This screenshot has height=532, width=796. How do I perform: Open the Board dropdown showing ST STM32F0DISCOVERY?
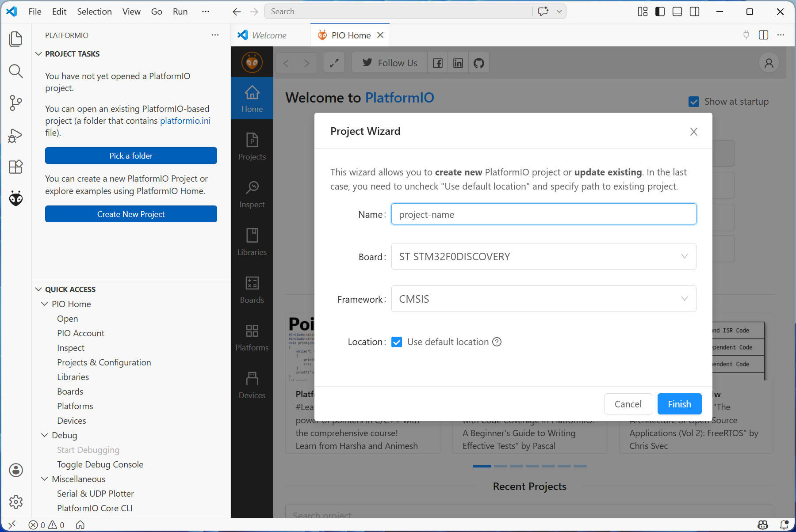(543, 257)
